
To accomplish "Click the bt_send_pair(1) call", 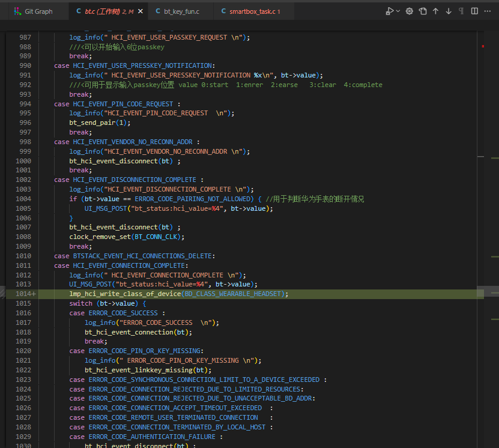I will (100, 123).
